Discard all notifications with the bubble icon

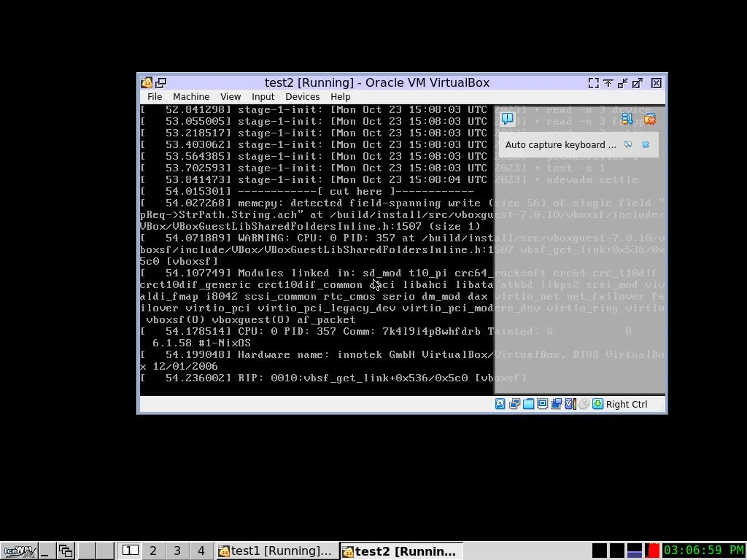pos(649,120)
